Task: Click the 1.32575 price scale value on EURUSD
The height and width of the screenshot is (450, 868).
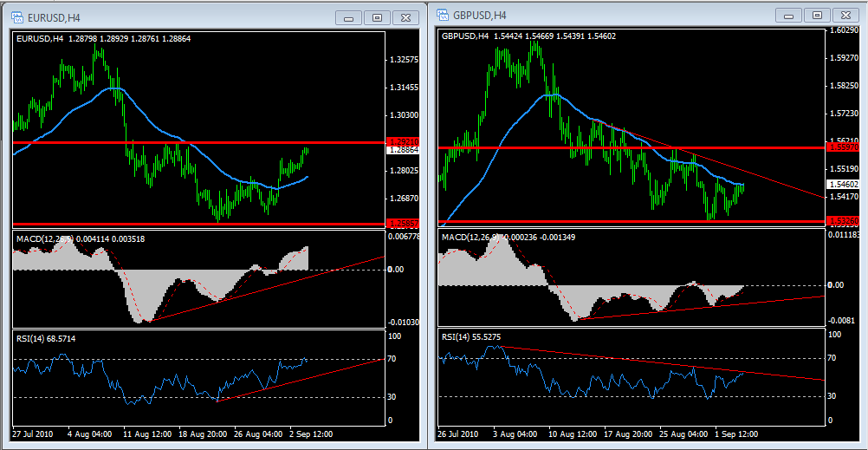Action: pyautogui.click(x=405, y=60)
